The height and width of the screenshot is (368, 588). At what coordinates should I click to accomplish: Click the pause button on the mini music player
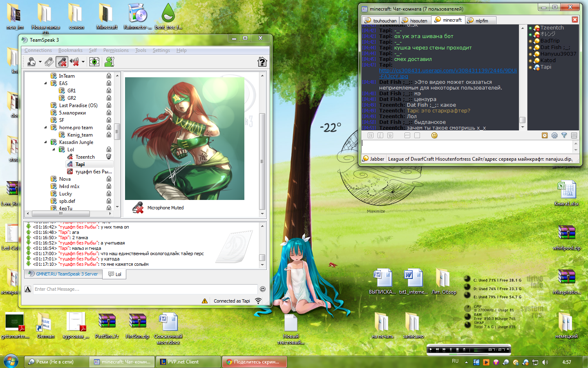[x=451, y=350]
